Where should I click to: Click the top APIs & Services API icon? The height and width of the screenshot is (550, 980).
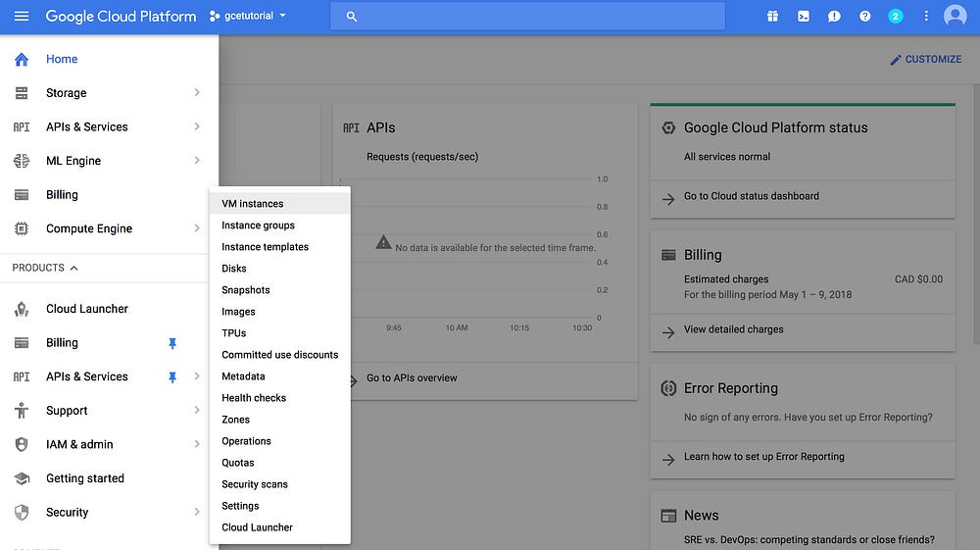click(x=22, y=126)
